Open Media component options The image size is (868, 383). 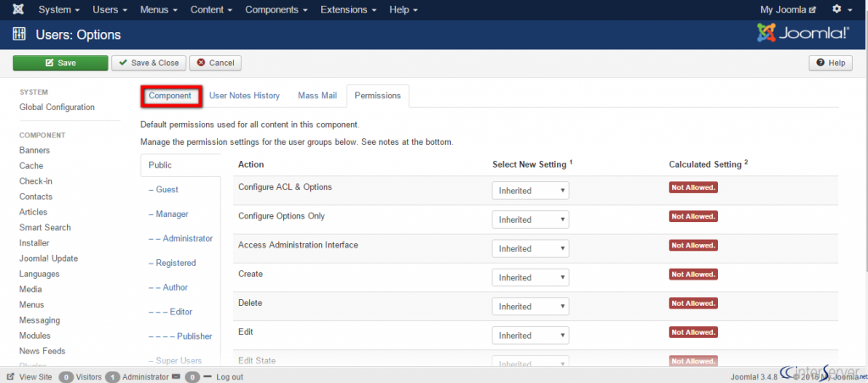point(31,290)
